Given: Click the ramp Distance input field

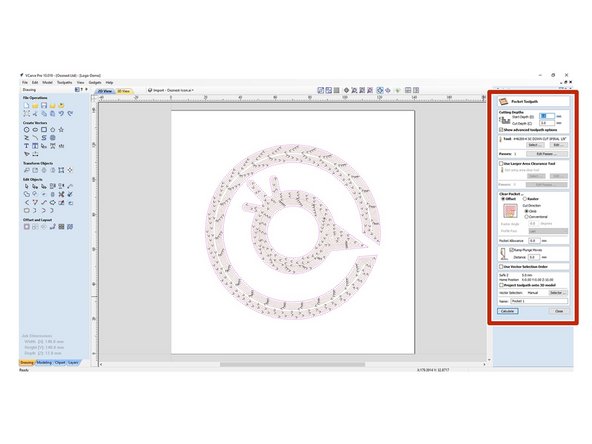Looking at the screenshot, I should coord(533,257).
